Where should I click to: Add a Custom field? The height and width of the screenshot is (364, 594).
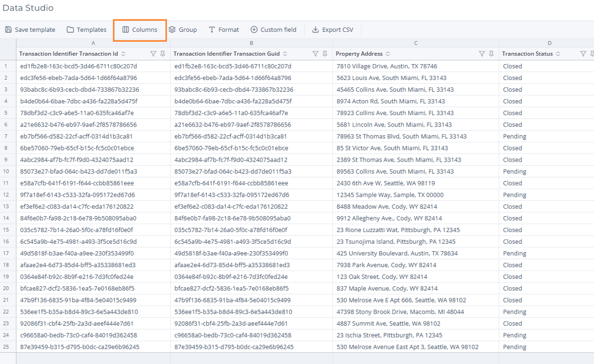click(274, 30)
